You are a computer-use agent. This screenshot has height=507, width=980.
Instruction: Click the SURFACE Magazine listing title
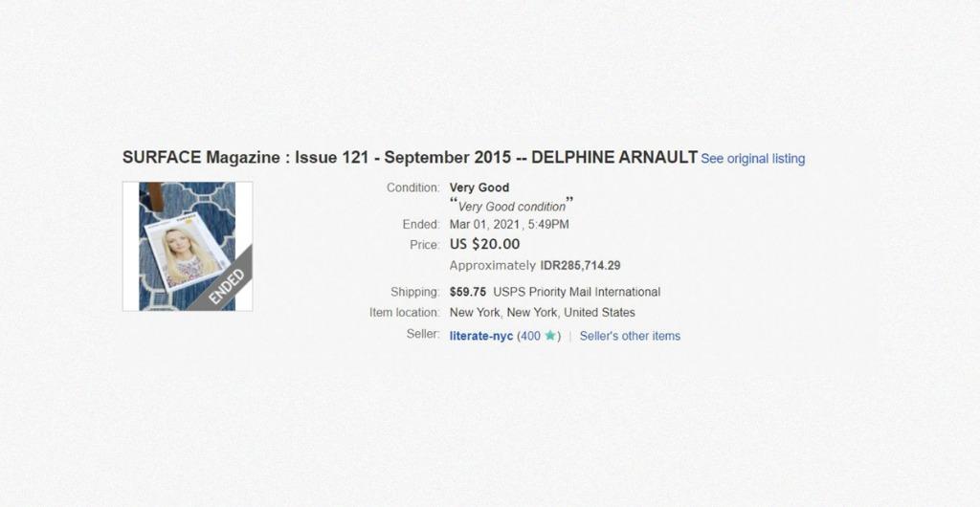pos(410,158)
